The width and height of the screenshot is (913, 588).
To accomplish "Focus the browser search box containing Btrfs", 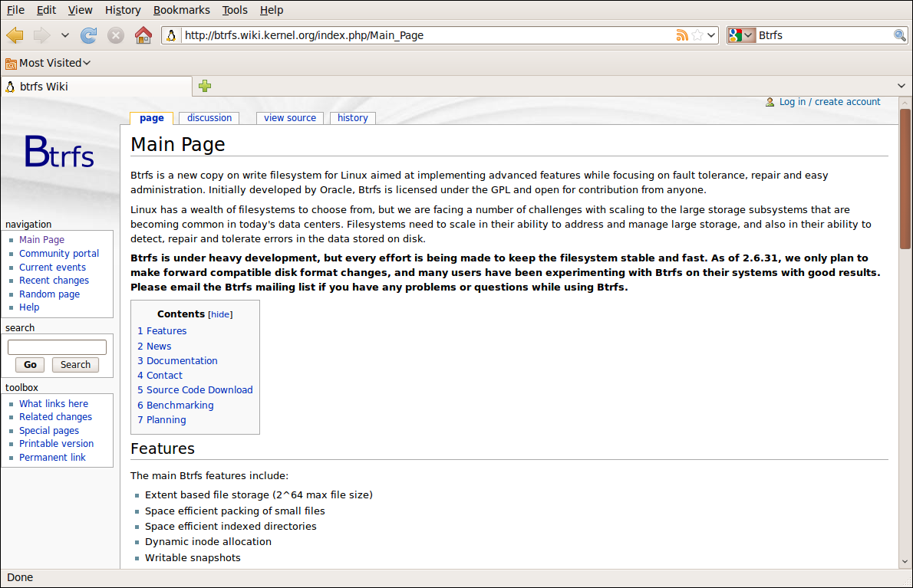I will (824, 35).
